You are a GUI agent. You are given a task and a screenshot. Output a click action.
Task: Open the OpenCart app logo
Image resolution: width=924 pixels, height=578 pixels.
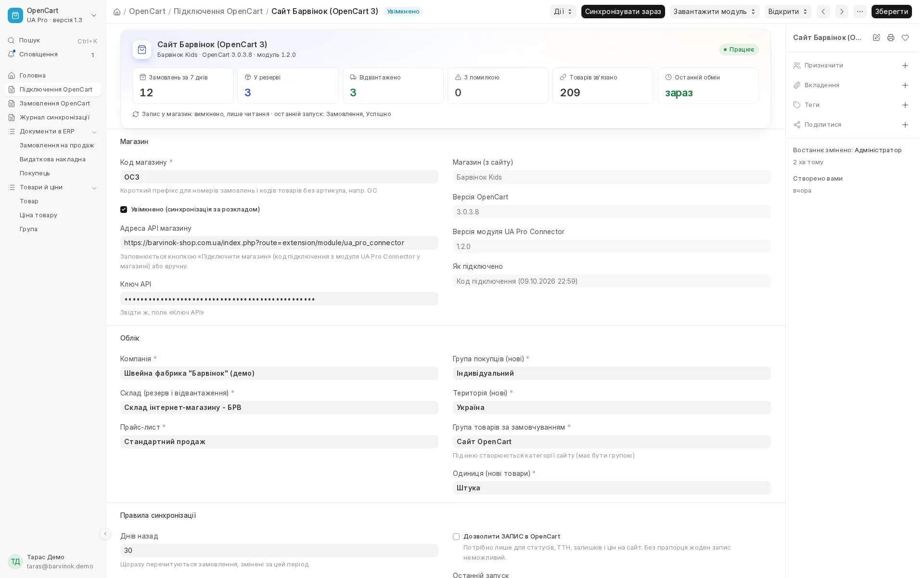pyautogui.click(x=15, y=15)
